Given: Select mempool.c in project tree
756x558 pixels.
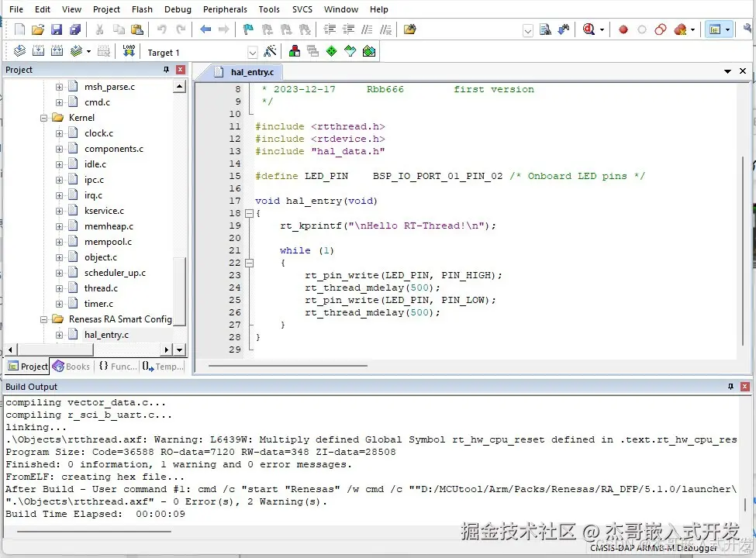Looking at the screenshot, I should click(x=108, y=242).
